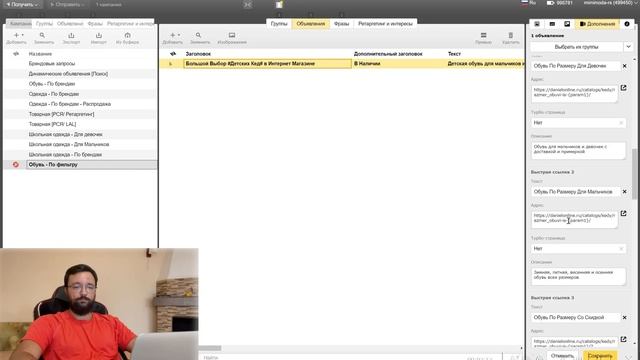The image size is (640, 360).
Task: Open Турбо-страница dropdown for sitelink 2
Action: point(578,249)
